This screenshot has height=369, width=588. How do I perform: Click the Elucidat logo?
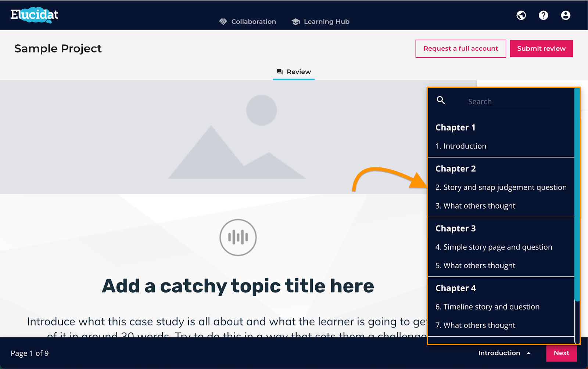34,15
